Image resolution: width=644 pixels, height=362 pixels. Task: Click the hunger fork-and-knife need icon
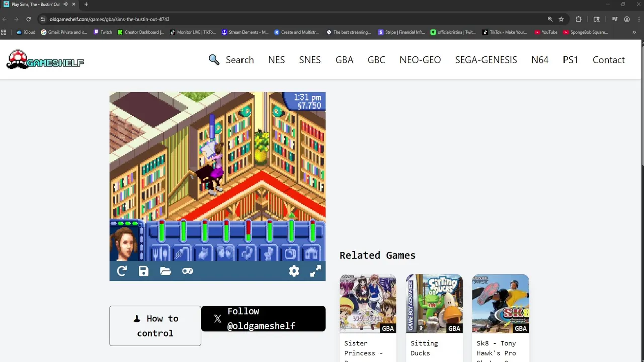click(x=160, y=253)
